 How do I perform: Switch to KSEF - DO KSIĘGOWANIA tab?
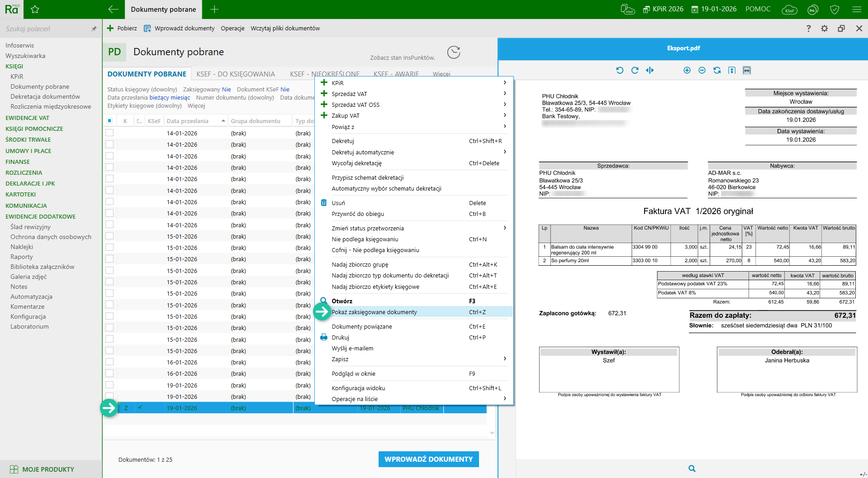(235, 74)
